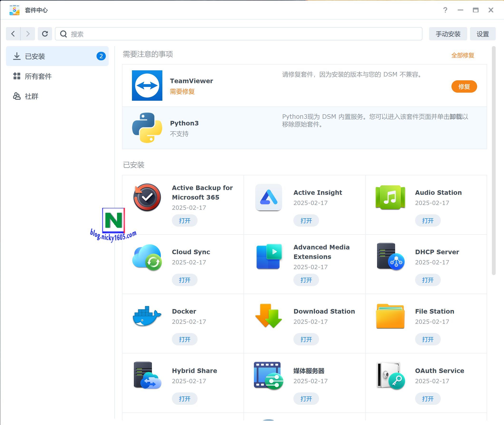Click the vertical scrollbar of the package list
This screenshot has height=425, width=504.
point(494,161)
